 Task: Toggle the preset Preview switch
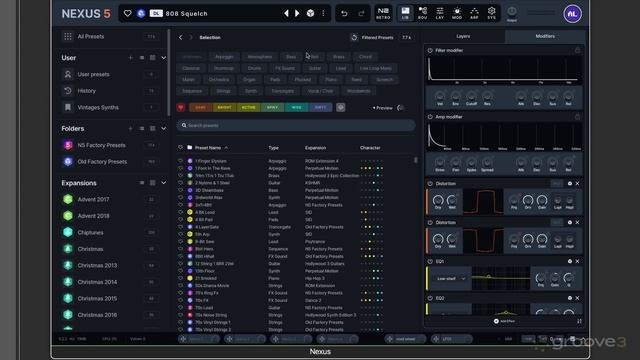click(x=401, y=108)
